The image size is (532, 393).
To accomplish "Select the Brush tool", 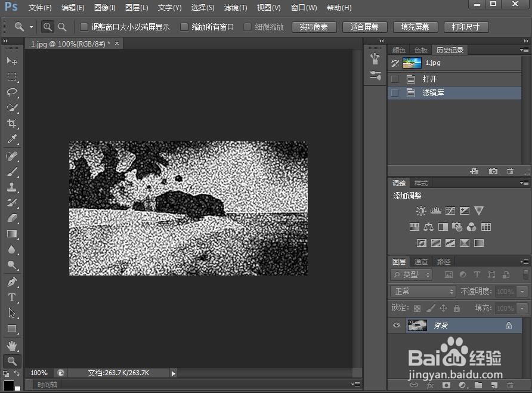I will [12, 170].
